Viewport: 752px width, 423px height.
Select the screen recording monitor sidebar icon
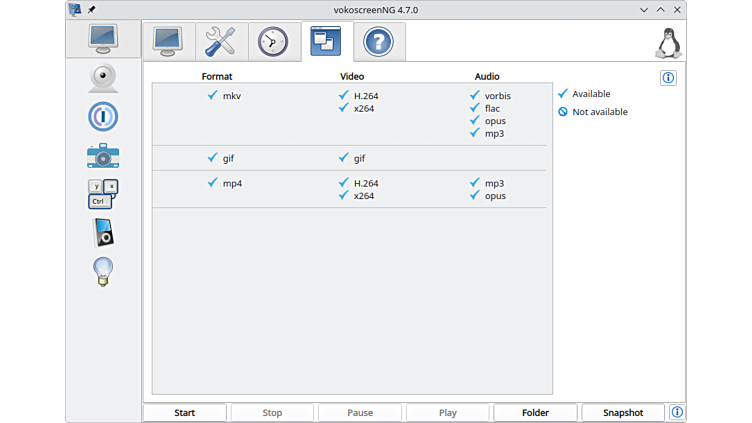tap(103, 40)
